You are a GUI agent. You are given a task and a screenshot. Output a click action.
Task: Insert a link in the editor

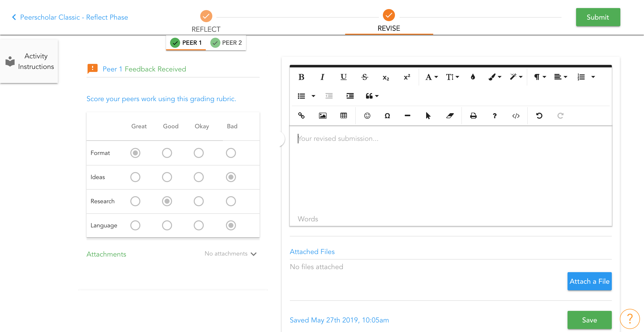click(301, 116)
